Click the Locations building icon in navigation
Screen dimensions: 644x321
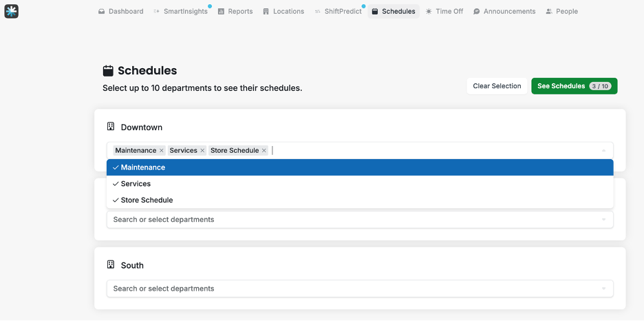click(x=266, y=12)
